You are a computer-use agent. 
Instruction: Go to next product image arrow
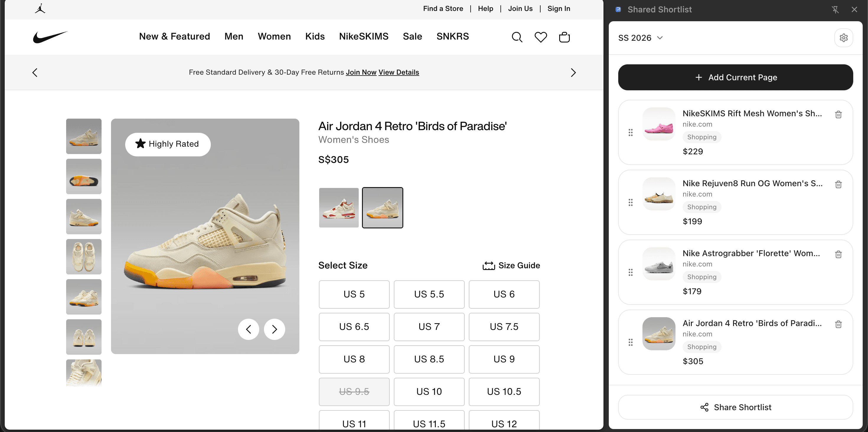coord(274,329)
